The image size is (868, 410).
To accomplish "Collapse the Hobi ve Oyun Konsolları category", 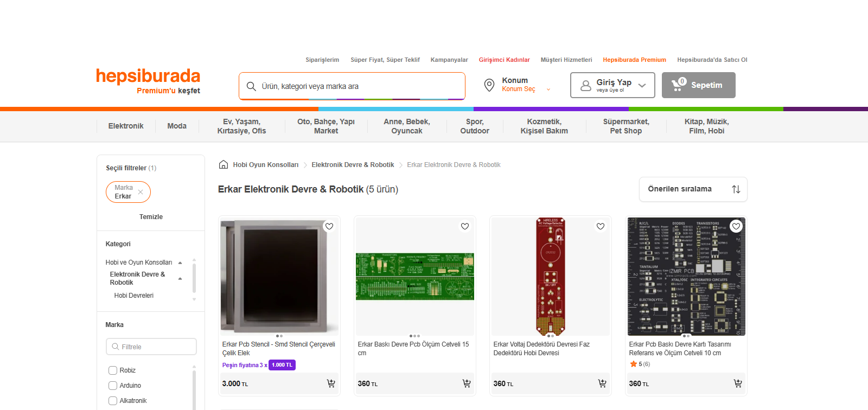I will (180, 263).
